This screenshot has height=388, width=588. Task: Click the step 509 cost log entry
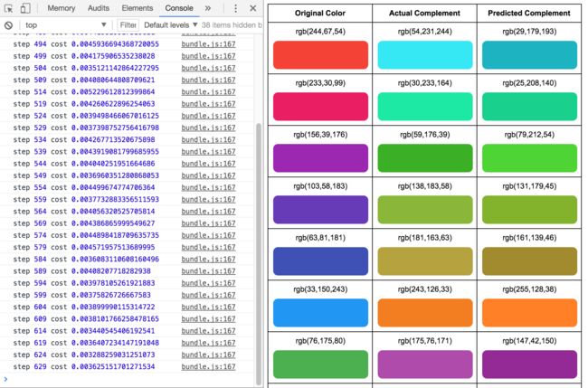[x=83, y=80]
